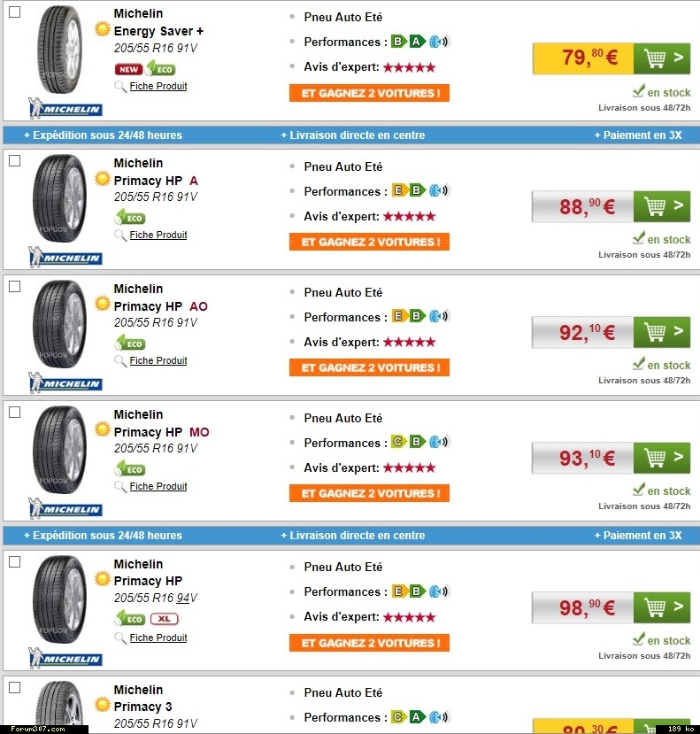The height and width of the screenshot is (734, 700).
Task: Click the cart icon for Primacy HP A
Action: (x=661, y=206)
